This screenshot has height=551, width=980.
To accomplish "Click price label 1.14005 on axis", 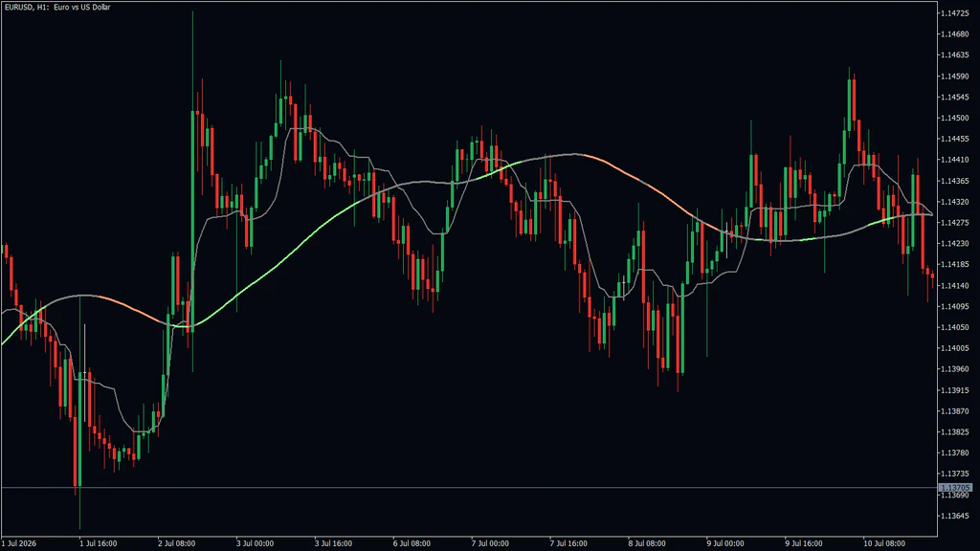I will click(955, 348).
